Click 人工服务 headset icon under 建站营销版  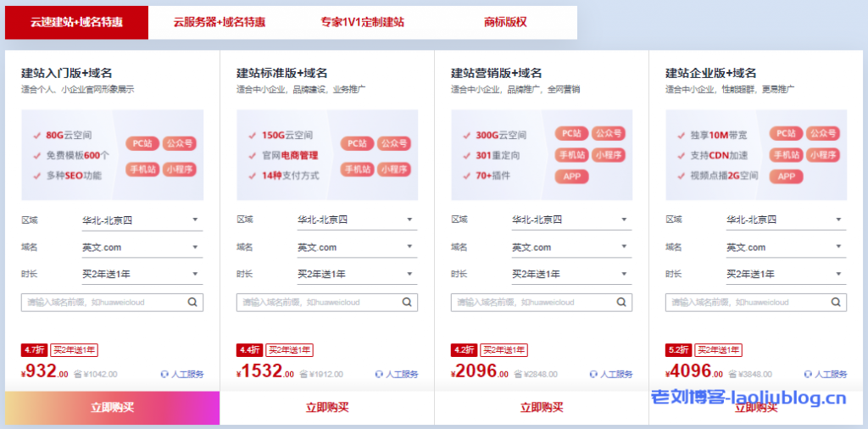click(593, 374)
